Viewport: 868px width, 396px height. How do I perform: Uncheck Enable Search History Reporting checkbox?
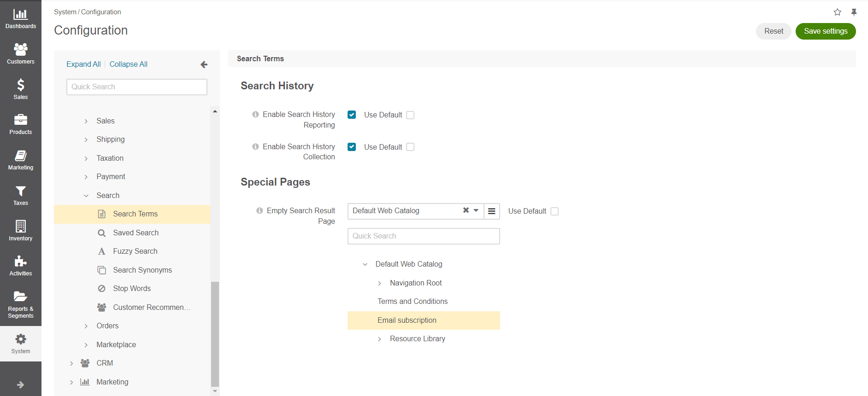(x=352, y=115)
